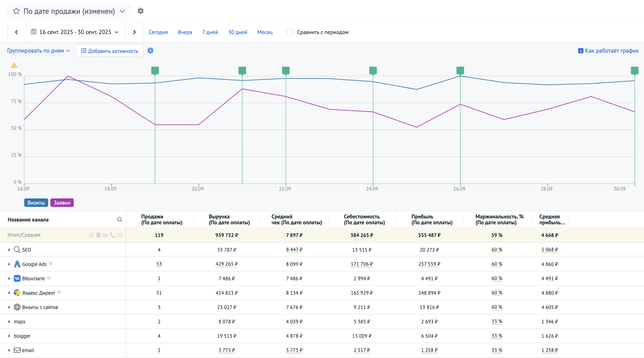
Task: Enable the 'Сравнить с периодом' checkbox
Action: tap(289, 32)
